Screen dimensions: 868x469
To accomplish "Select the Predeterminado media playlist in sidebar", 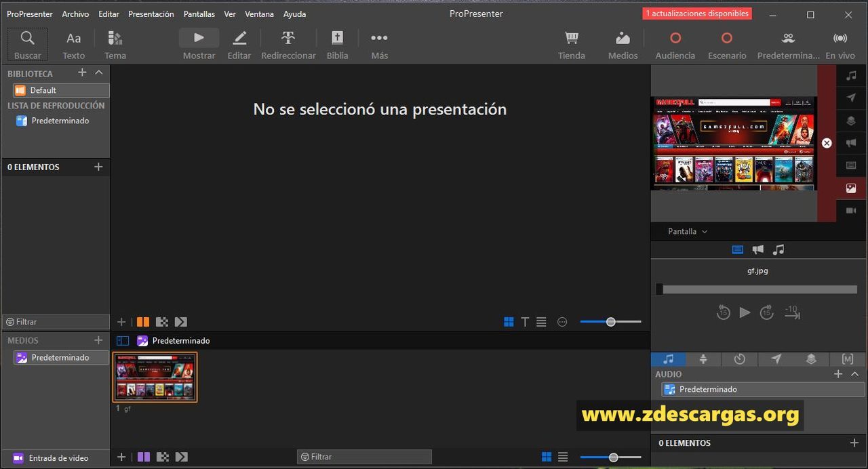I will (x=61, y=357).
